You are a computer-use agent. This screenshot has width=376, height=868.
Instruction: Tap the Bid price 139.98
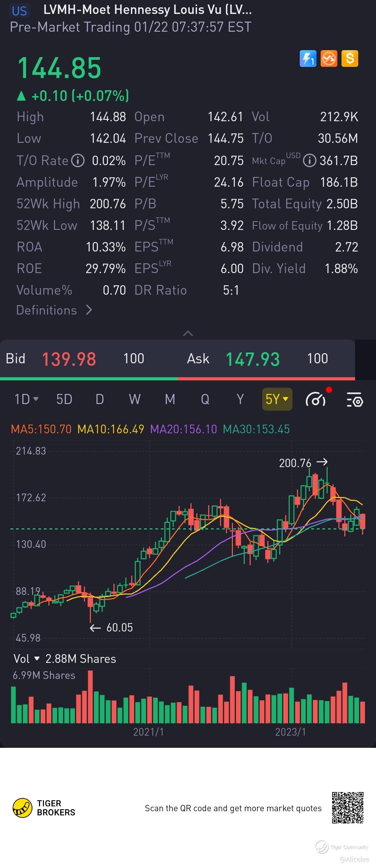pyautogui.click(x=69, y=359)
